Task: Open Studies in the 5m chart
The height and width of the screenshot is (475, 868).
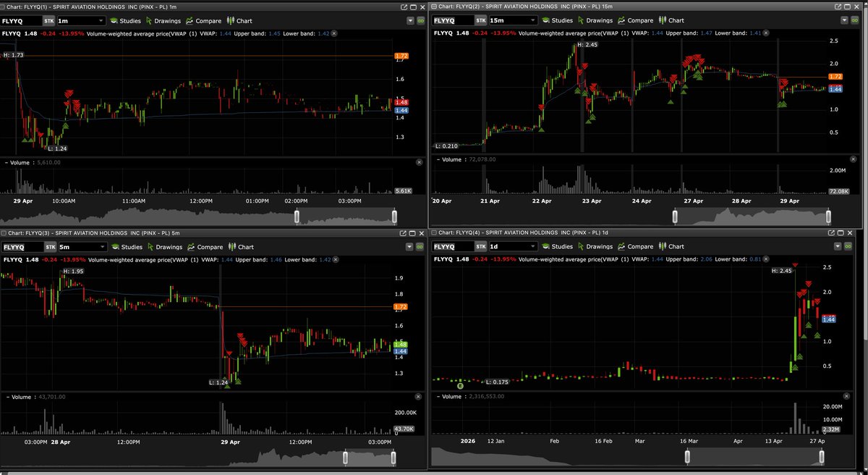Action: [x=125, y=247]
